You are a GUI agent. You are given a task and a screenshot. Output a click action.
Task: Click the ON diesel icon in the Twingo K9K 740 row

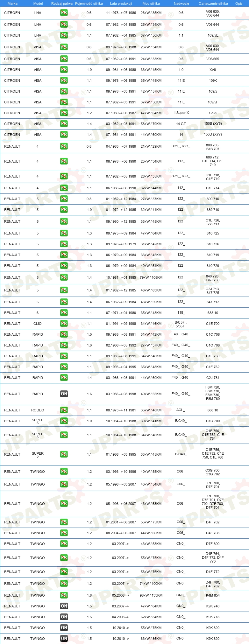click(64, 606)
